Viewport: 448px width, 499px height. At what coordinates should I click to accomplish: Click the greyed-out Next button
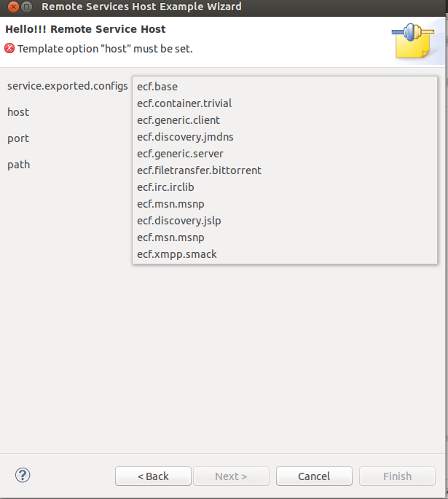pyautogui.click(x=231, y=476)
